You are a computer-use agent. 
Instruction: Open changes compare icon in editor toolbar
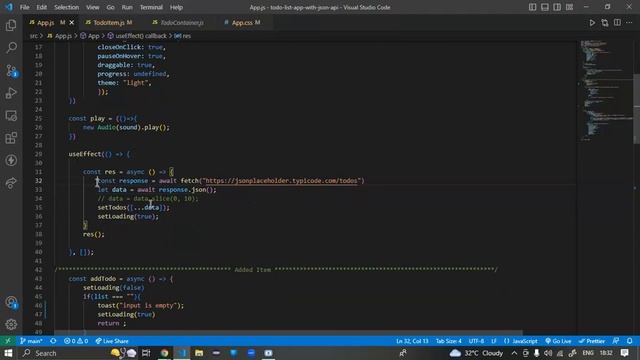(604, 23)
